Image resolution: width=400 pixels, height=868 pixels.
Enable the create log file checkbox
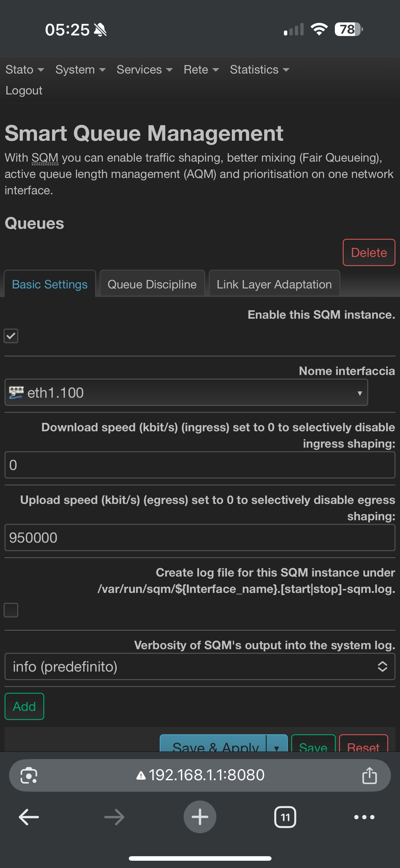pos(11,610)
